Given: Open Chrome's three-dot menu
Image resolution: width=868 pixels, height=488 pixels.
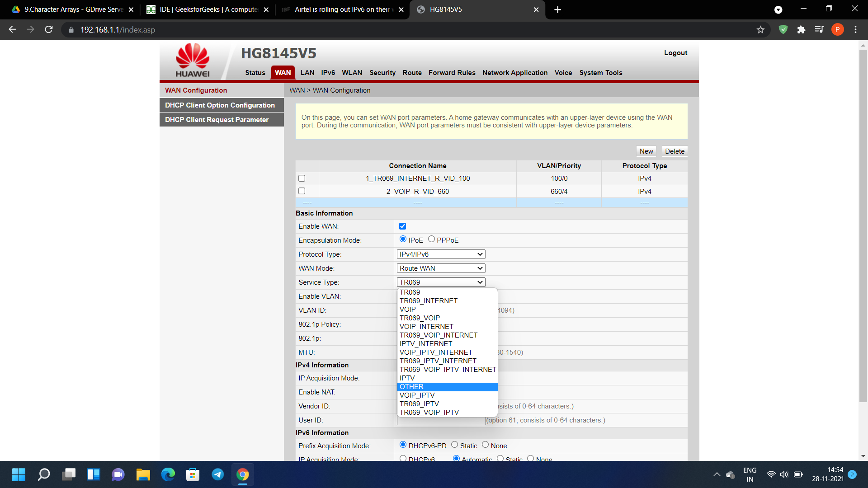Looking at the screenshot, I should 855,29.
